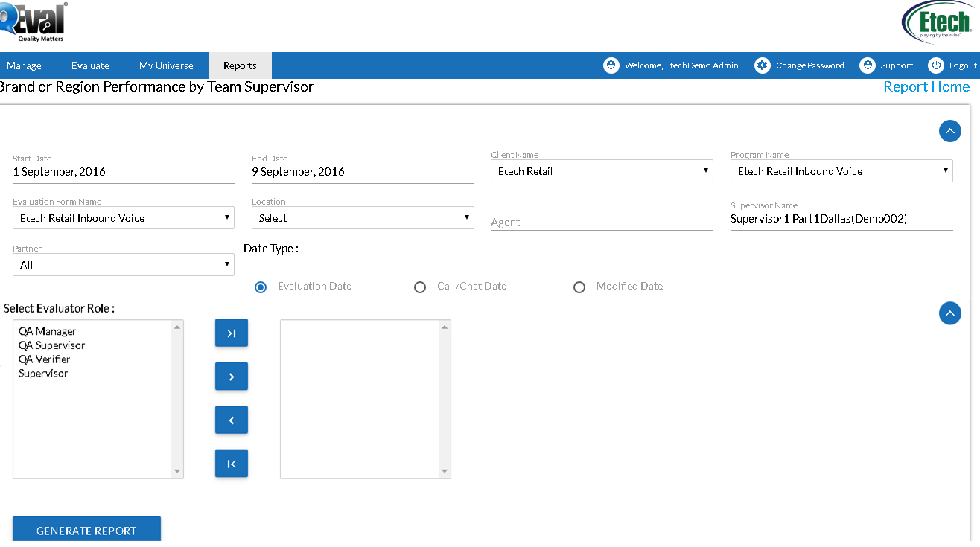Click the Supervisor Name field

tap(841, 219)
